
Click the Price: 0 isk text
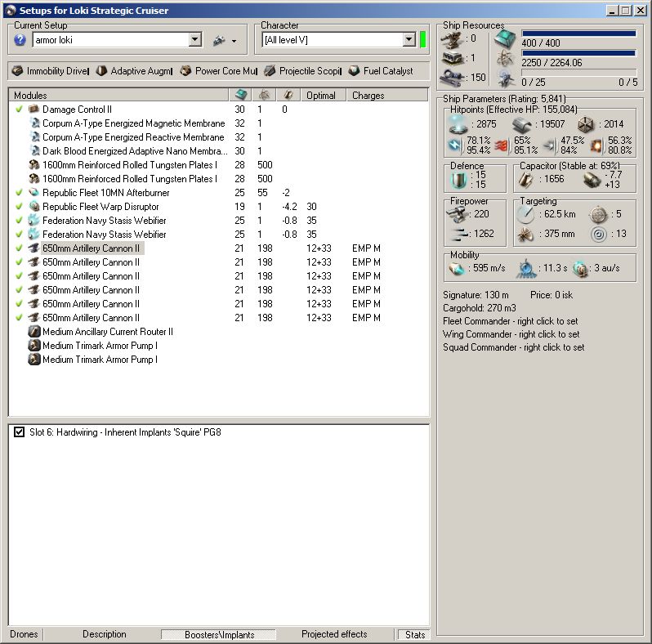(x=552, y=295)
